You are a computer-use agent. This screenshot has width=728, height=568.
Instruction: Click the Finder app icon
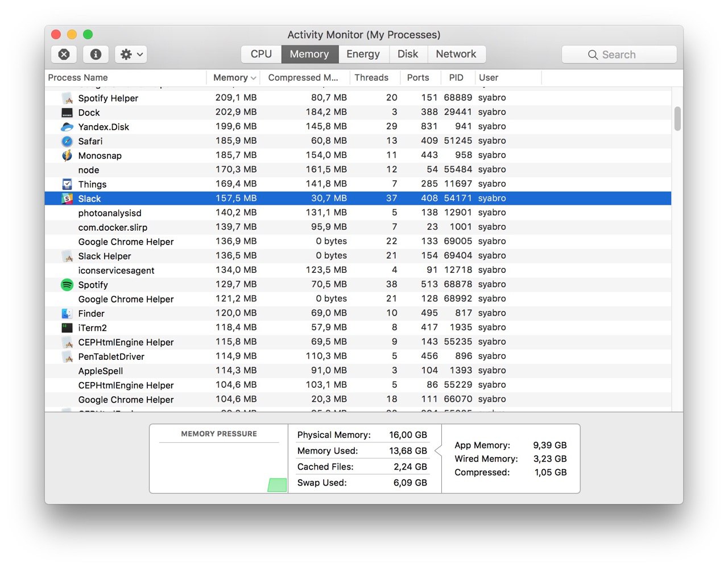(x=67, y=313)
